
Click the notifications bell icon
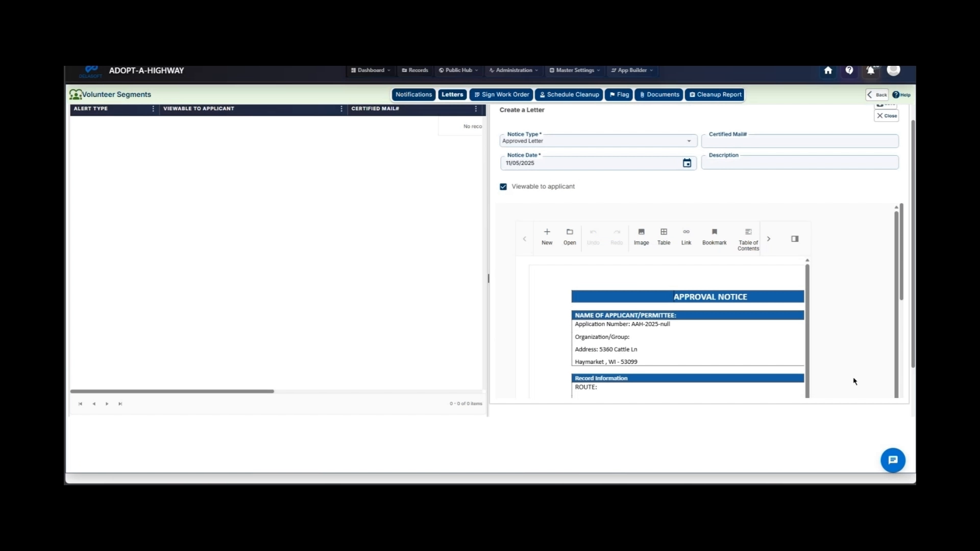(870, 71)
